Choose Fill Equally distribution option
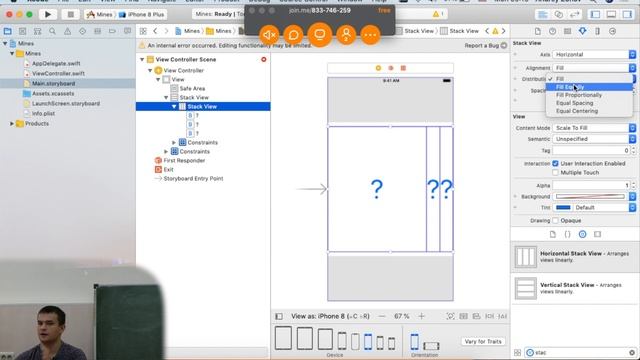 point(589,87)
